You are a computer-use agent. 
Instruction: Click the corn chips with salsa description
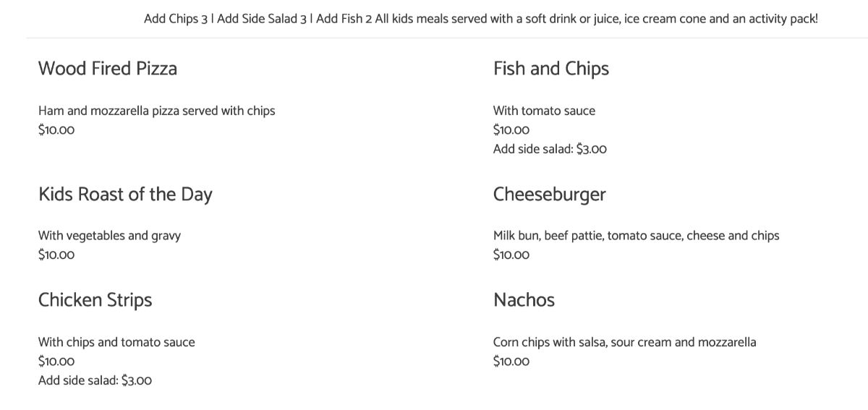point(625,342)
